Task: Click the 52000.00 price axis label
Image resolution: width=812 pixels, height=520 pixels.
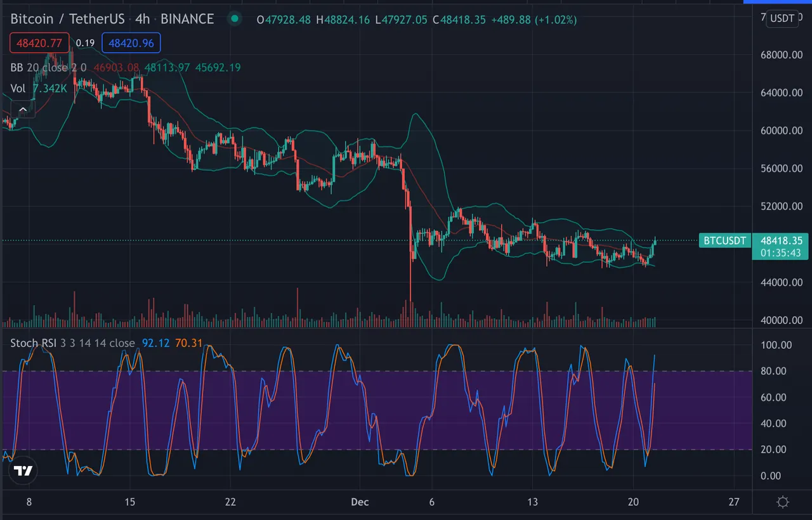Action: (x=781, y=207)
